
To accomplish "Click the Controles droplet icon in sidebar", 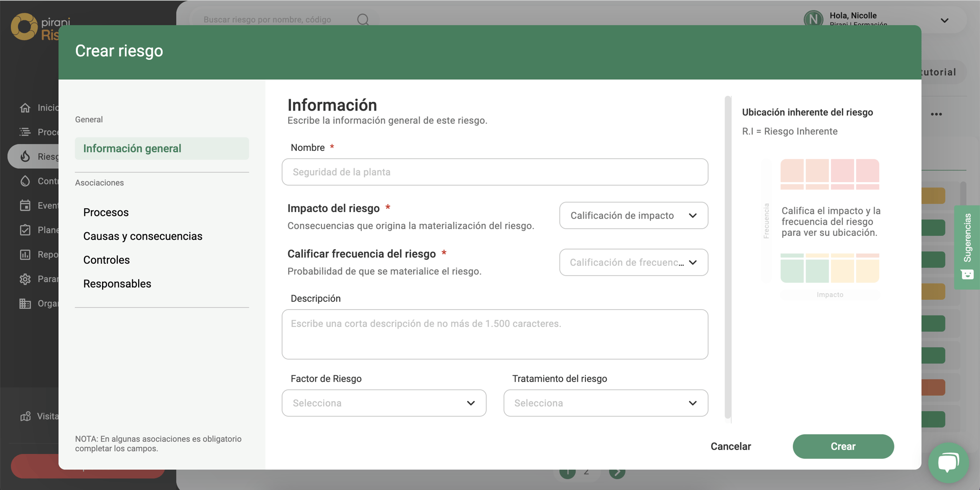I will pos(26,181).
